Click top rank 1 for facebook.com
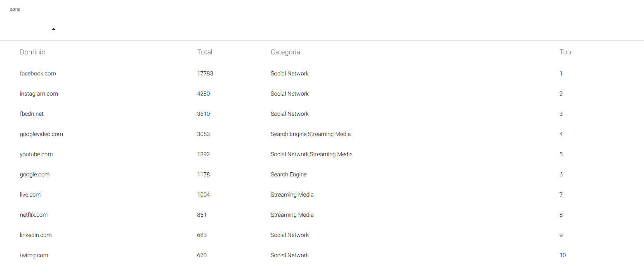The height and width of the screenshot is (272, 644). [x=561, y=73]
